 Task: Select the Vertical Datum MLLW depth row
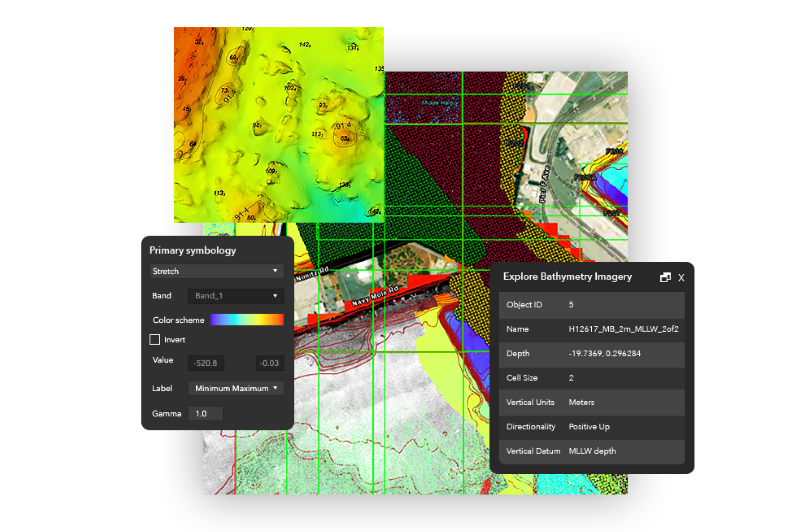click(592, 451)
